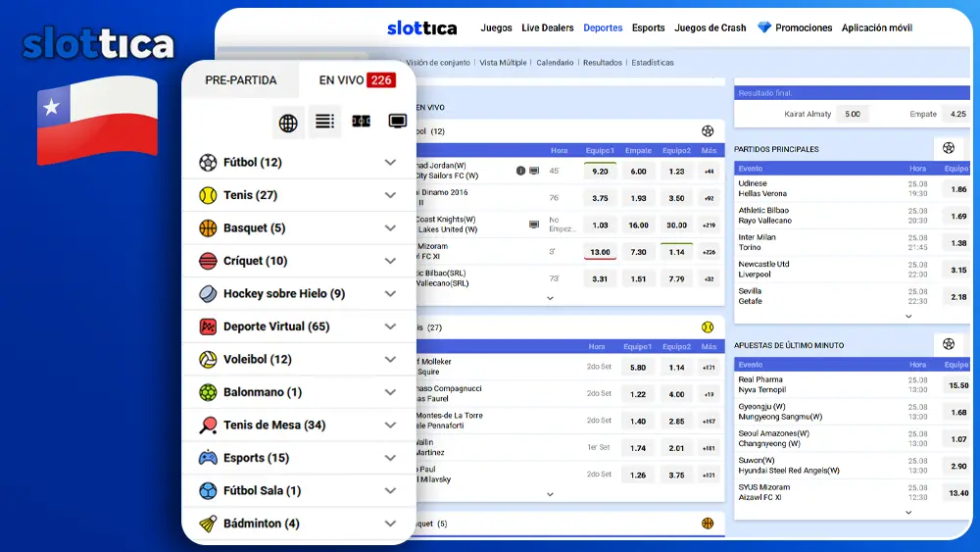Viewport: 980px width, 552px height.
Task: Expand the Bádminton (4) section
Action: coord(390,524)
